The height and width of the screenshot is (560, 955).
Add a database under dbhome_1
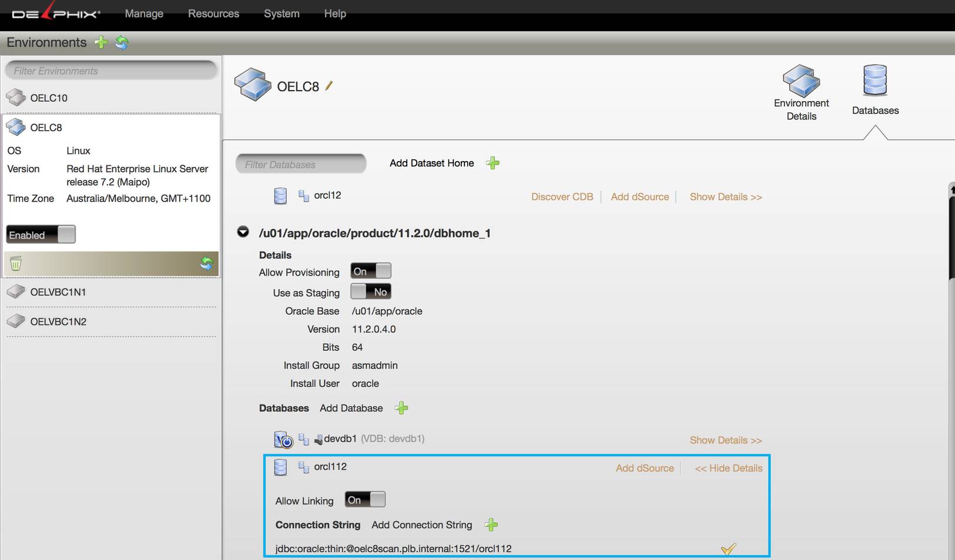click(402, 408)
